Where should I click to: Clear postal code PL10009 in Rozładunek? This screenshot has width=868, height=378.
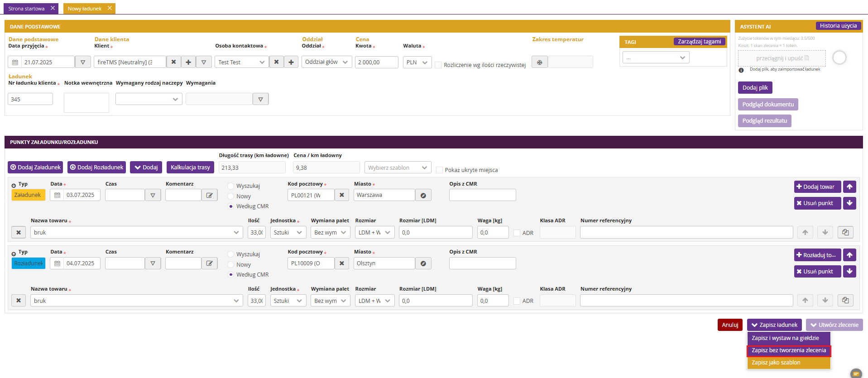pos(342,263)
